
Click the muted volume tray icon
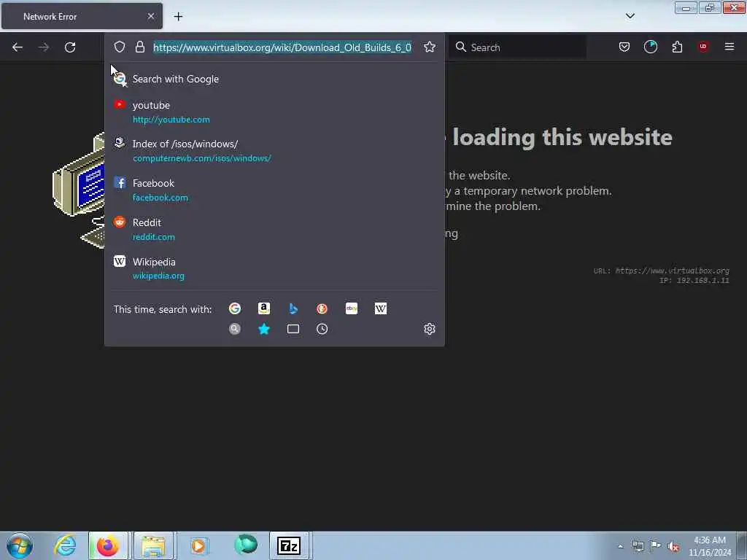673,547
